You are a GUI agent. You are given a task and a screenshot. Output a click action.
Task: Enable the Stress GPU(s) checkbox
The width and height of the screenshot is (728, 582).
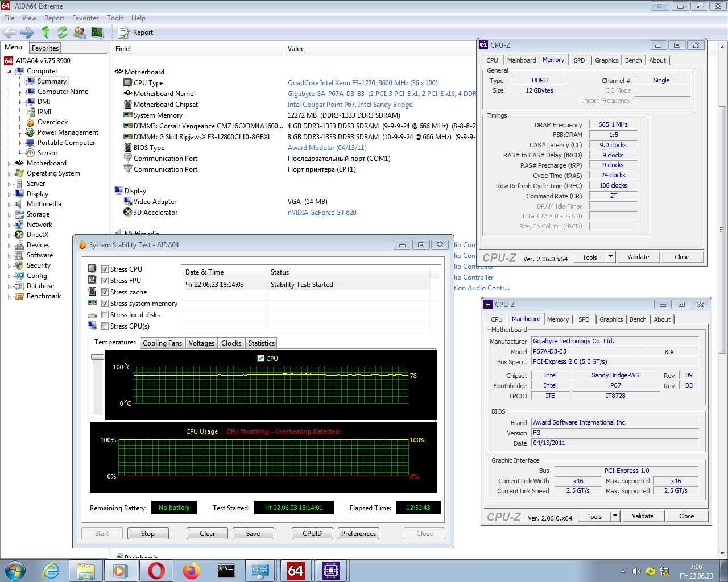point(105,326)
